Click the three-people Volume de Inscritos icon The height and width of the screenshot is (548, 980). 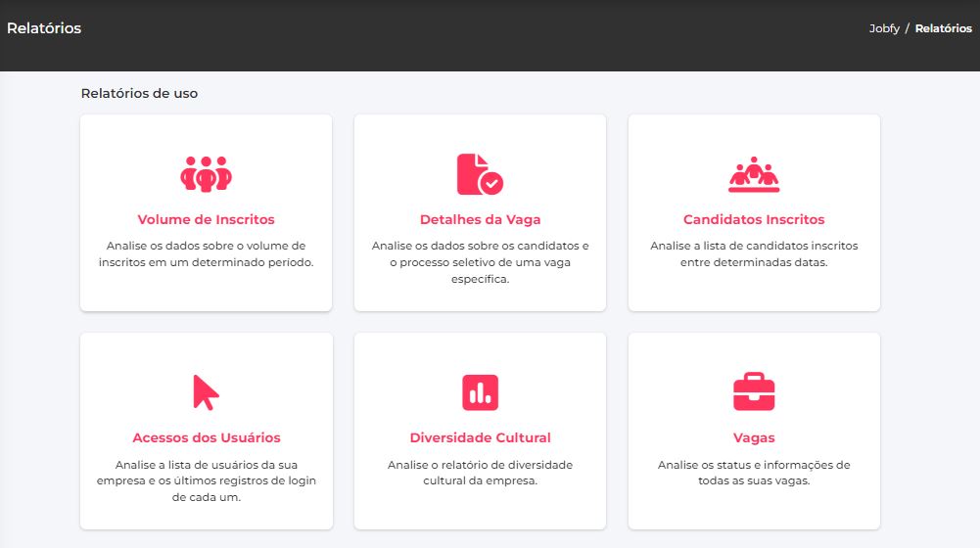pyautogui.click(x=206, y=174)
